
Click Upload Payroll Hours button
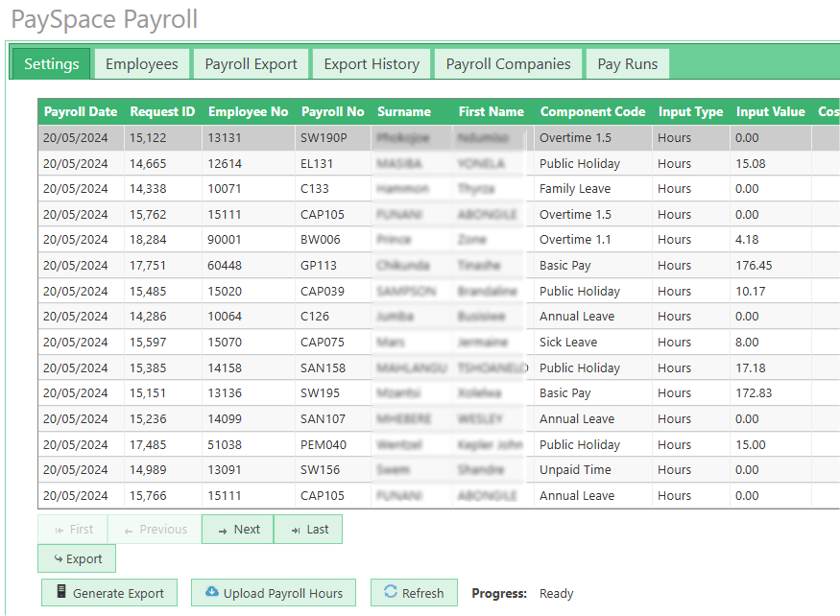(x=274, y=592)
